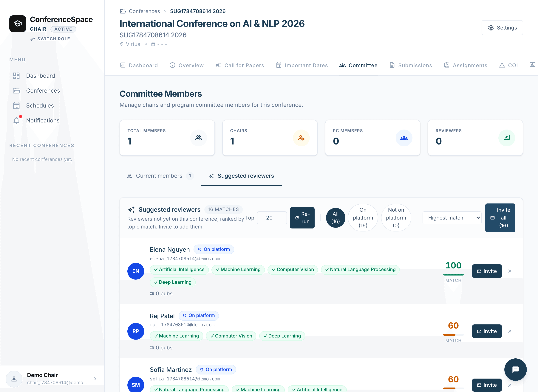Invite Sofia Martinez
Viewport: 538px width, 392px height.
pyautogui.click(x=487, y=385)
